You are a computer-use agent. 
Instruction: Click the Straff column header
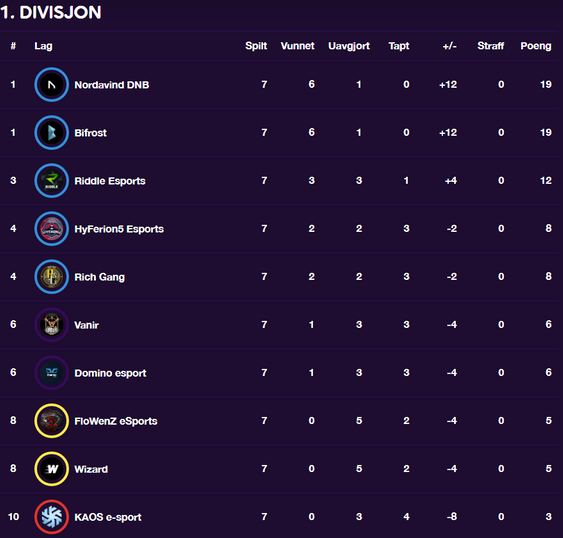pos(490,46)
